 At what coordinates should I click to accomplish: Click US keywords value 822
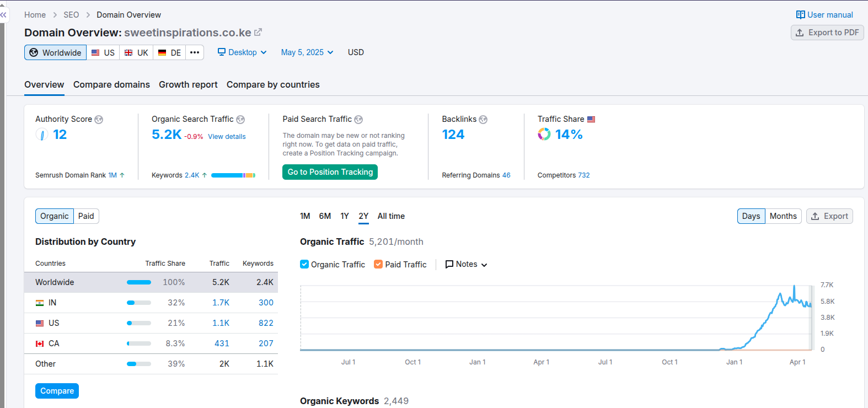tap(266, 323)
